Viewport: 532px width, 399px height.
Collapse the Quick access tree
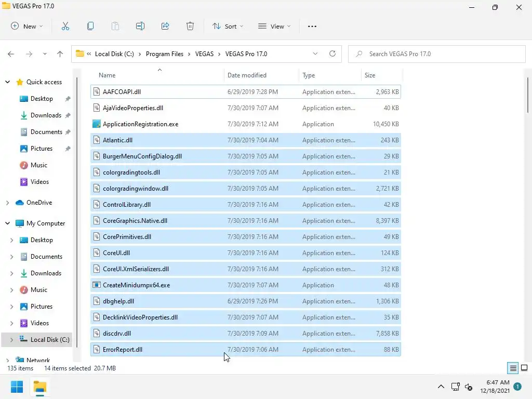pos(7,82)
